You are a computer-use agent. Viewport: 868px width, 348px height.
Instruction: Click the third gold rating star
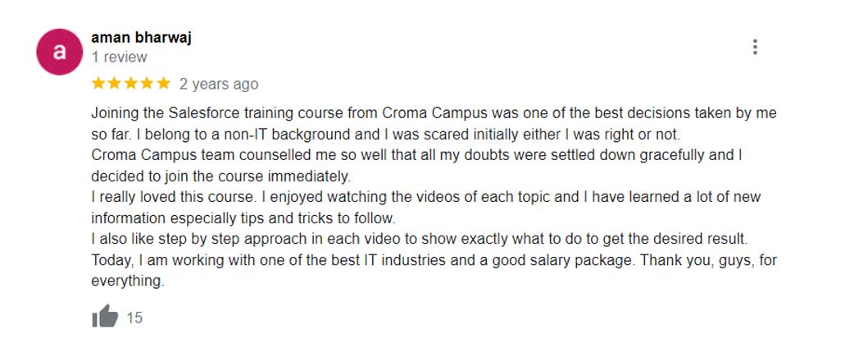coord(131,83)
